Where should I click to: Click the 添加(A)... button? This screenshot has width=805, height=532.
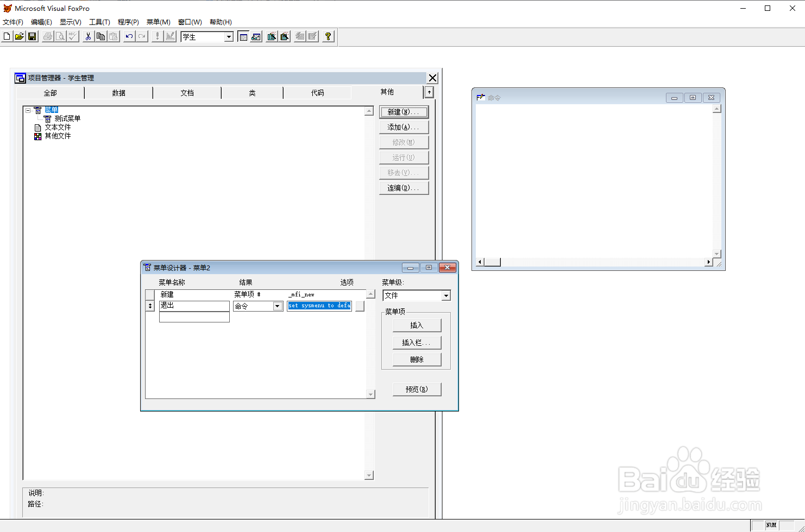click(x=404, y=127)
